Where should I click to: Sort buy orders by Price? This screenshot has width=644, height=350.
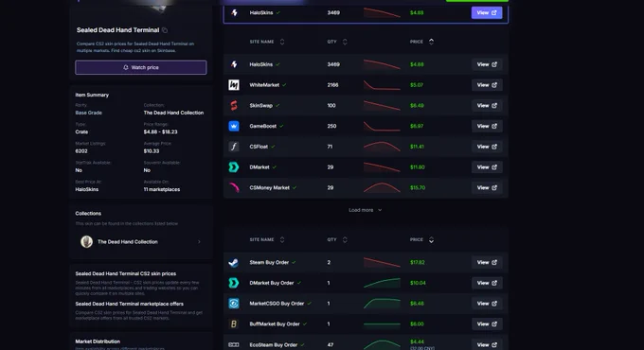pos(421,239)
